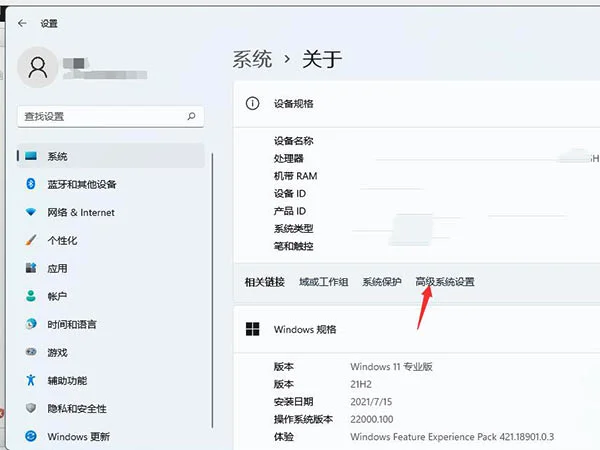The image size is (600, 450).
Task: Open the 高级系统设置 link
Action: click(445, 282)
